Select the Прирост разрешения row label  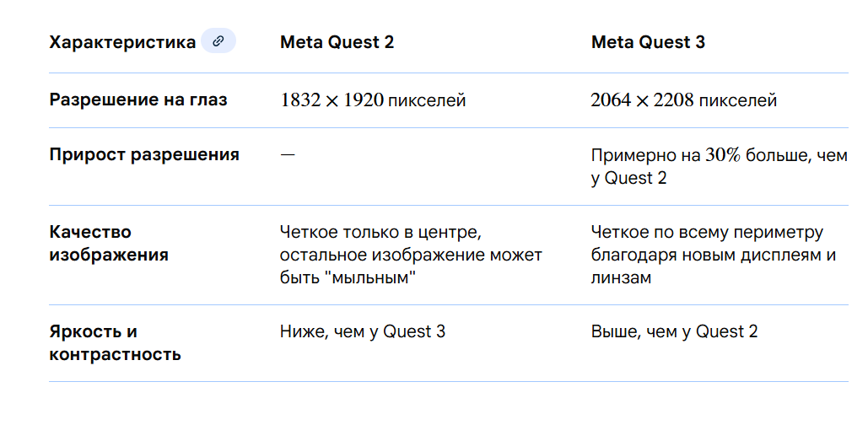(144, 155)
